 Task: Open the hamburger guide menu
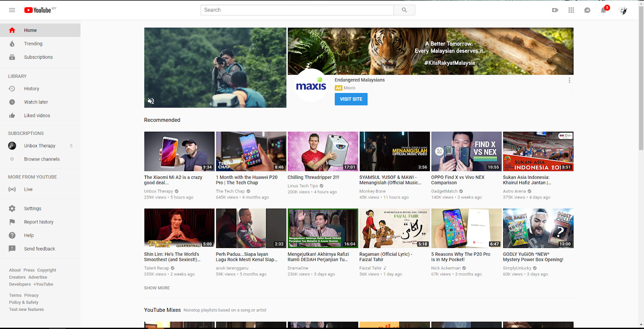click(x=12, y=10)
